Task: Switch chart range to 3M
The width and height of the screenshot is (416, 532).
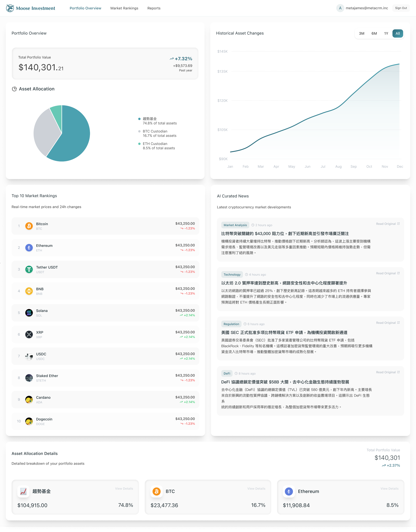Action: tap(361, 33)
